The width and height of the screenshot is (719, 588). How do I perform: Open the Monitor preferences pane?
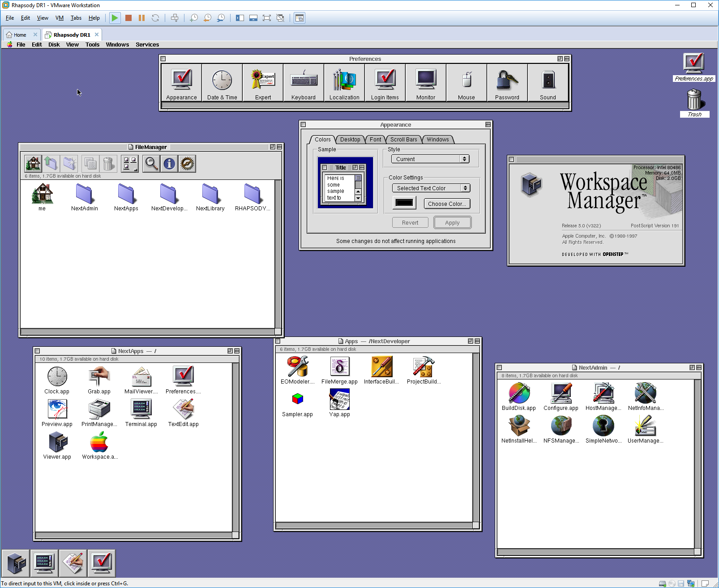tap(426, 83)
